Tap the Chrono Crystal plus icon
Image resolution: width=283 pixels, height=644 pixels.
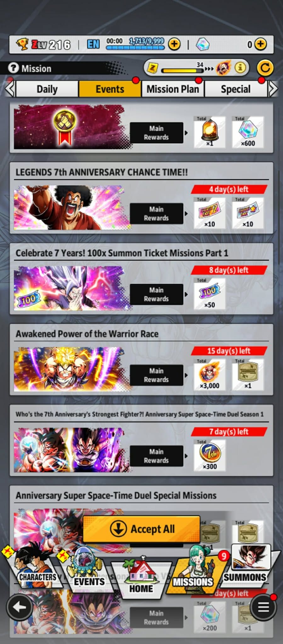click(260, 44)
